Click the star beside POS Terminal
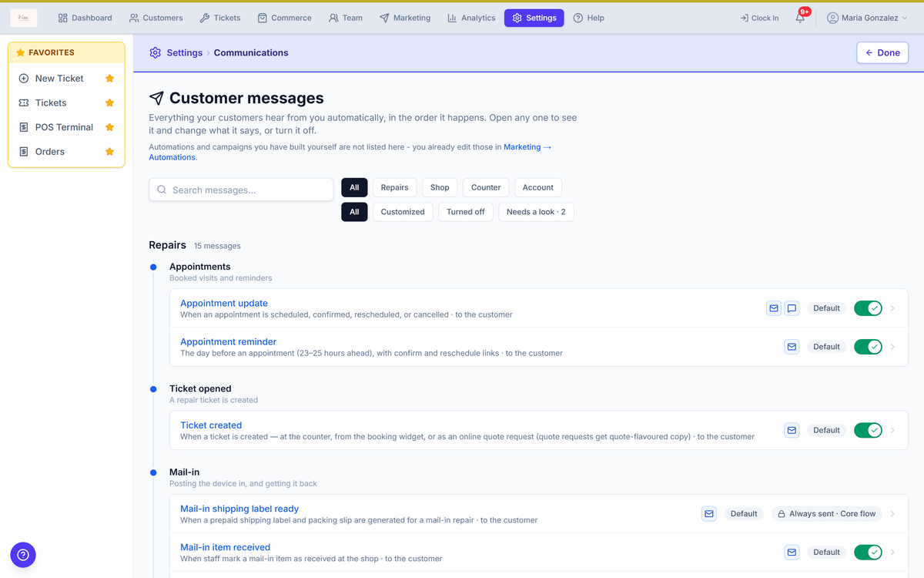924x578 pixels. pos(109,127)
